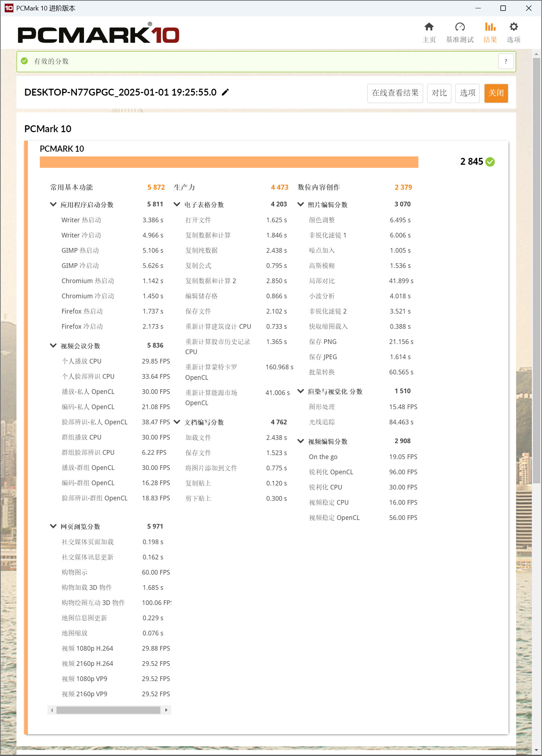Collapse the 网页浏览分数 section
Viewport: 542px width, 756px height.
[x=53, y=526]
